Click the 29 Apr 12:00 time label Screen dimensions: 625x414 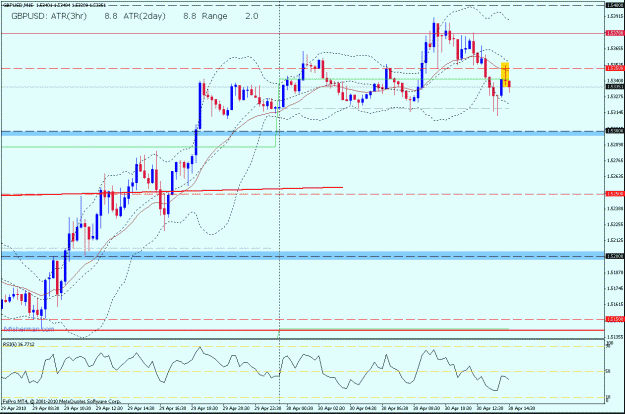click(x=109, y=408)
